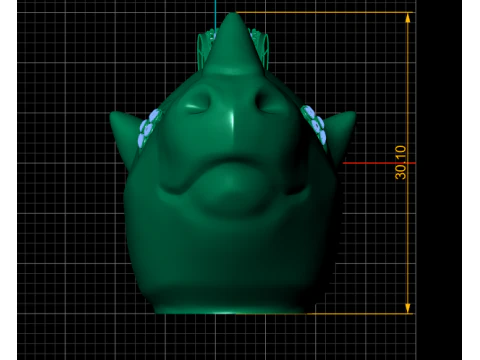Click the red horizontal level marker line
This screenshot has height=360, width=480.
click(379, 163)
